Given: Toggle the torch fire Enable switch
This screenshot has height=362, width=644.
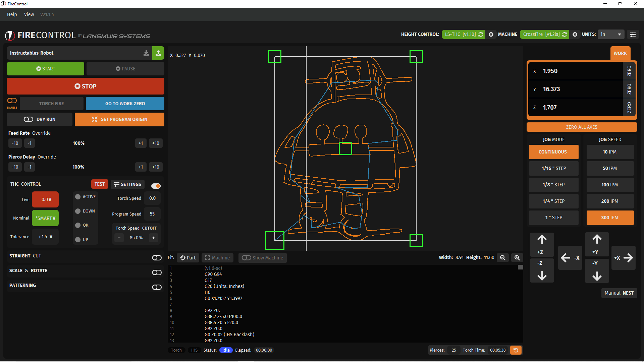Looking at the screenshot, I should click(x=12, y=101).
